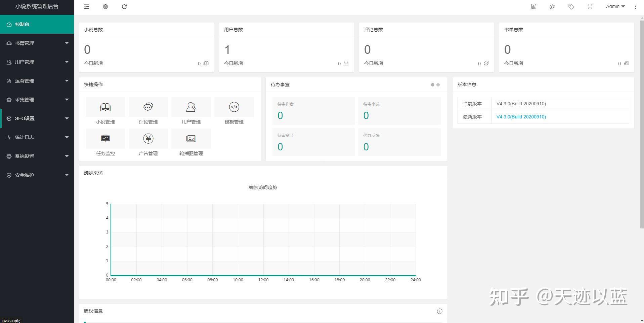Collapse the sidebar using the toolbar icon
The image size is (644, 323).
pos(86,7)
